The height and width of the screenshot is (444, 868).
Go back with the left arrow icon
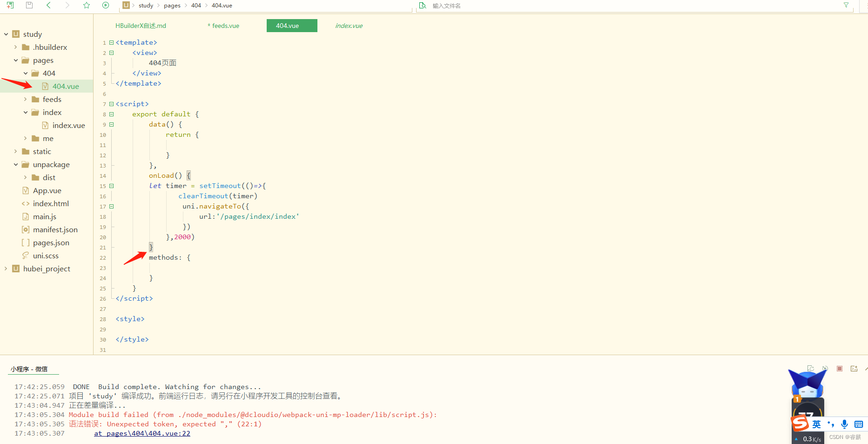click(48, 5)
